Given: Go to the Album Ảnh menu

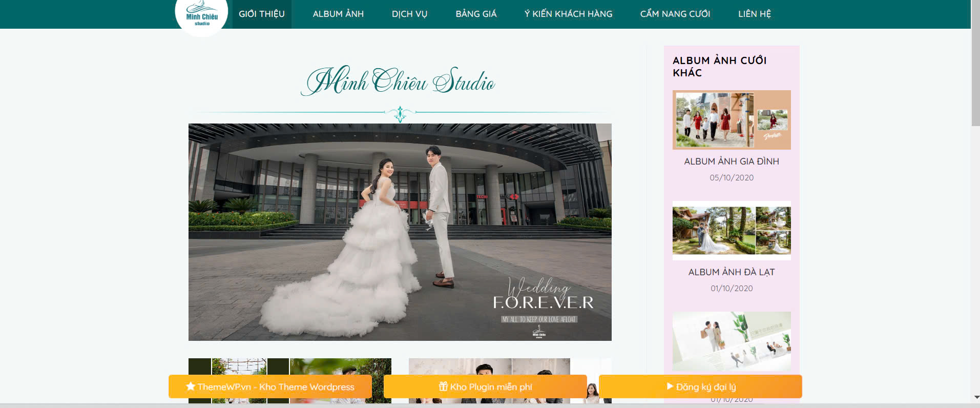Looking at the screenshot, I should 338,14.
